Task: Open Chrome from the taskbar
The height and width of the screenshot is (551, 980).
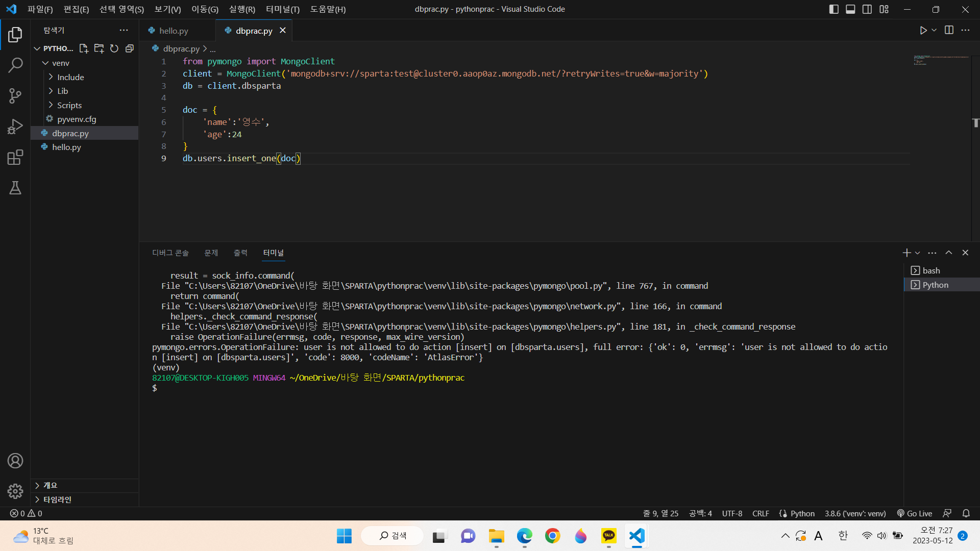Action: (552, 536)
